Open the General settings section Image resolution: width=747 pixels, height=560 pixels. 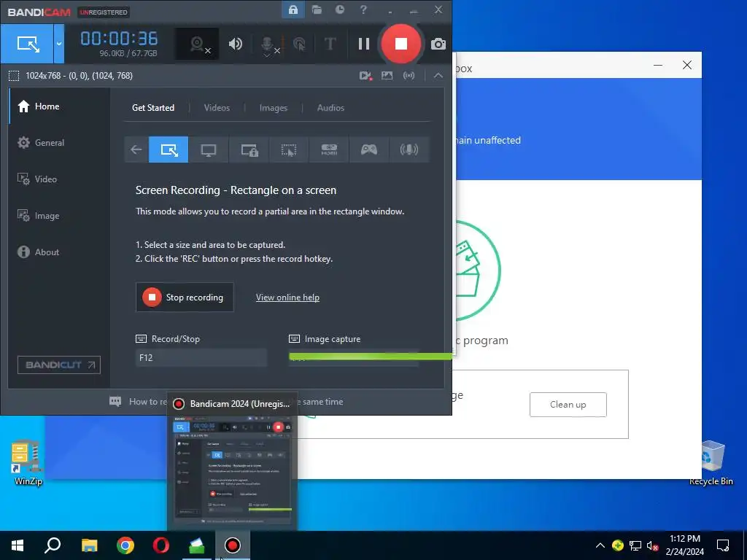[x=59, y=142]
